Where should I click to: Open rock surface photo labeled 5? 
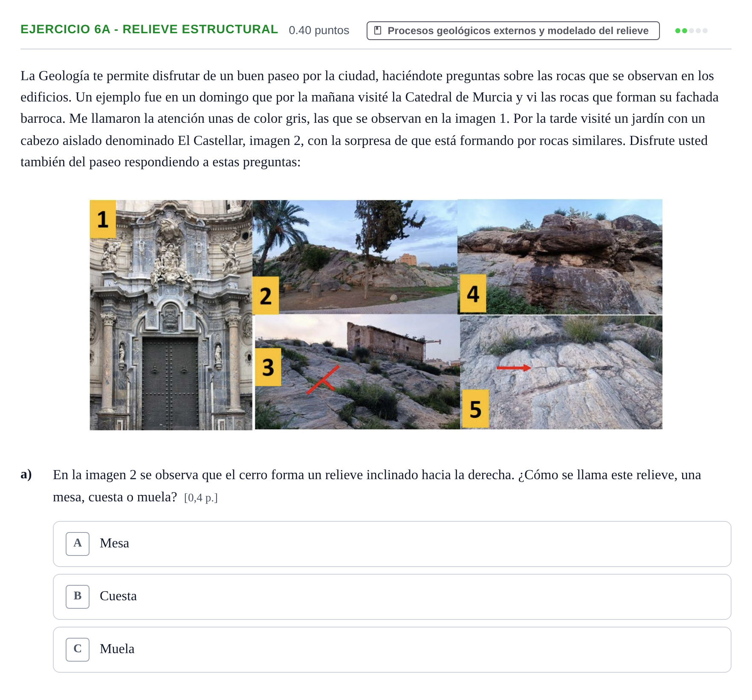[561, 372]
